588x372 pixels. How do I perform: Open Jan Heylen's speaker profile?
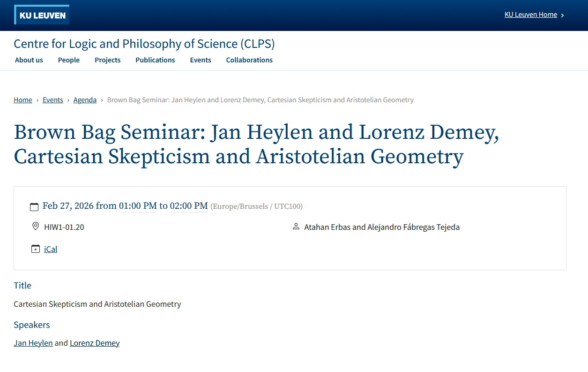click(33, 343)
